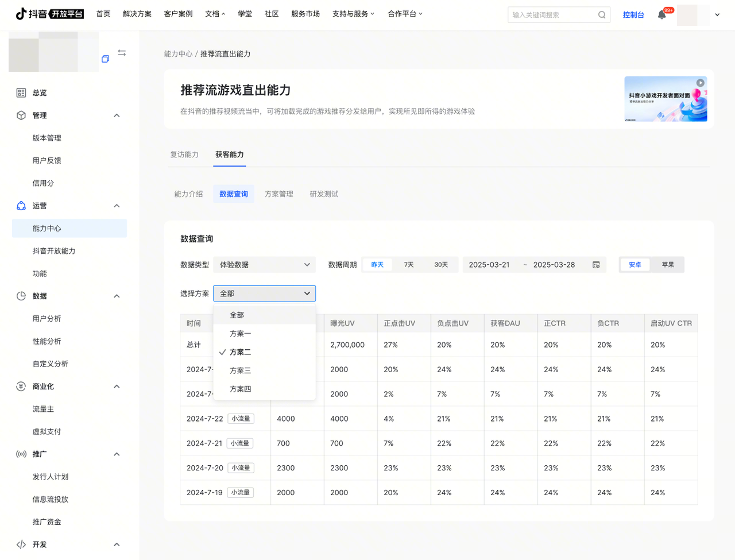735x560 pixels.
Task: Click the 总览 overview icon in sidebar
Action: 21,92
